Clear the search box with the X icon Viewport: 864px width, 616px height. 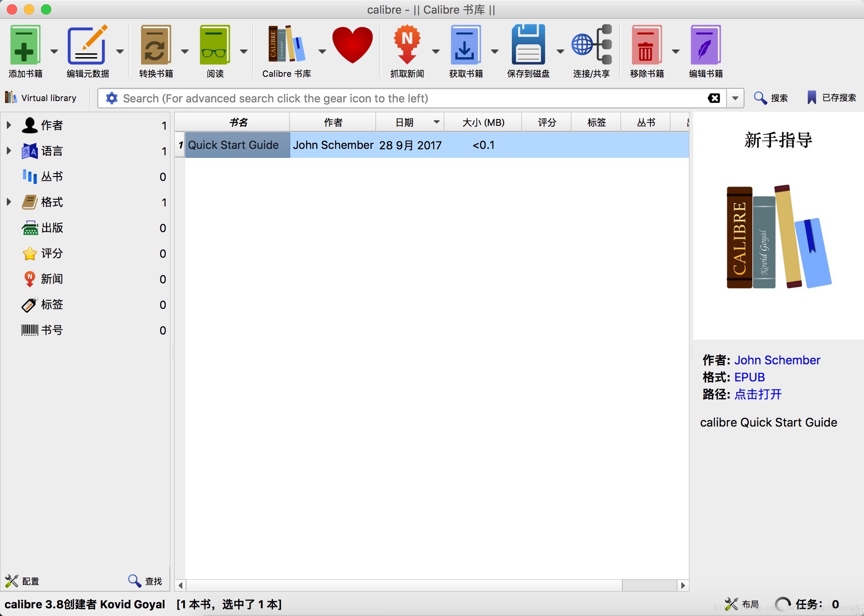point(714,98)
